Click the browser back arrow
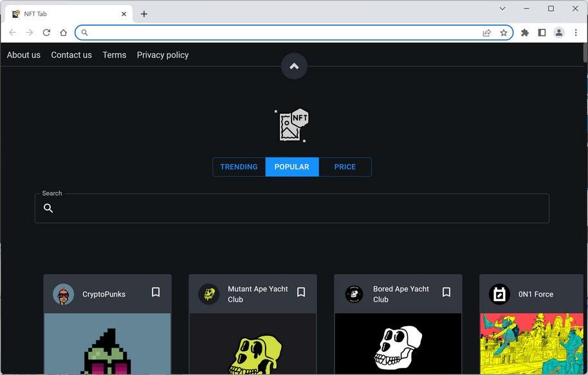This screenshot has width=588, height=375. tap(12, 33)
